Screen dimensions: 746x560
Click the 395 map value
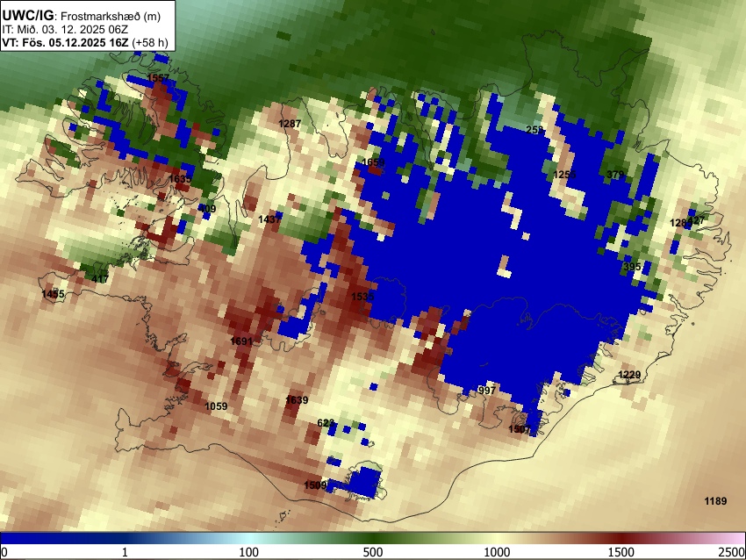(632, 267)
